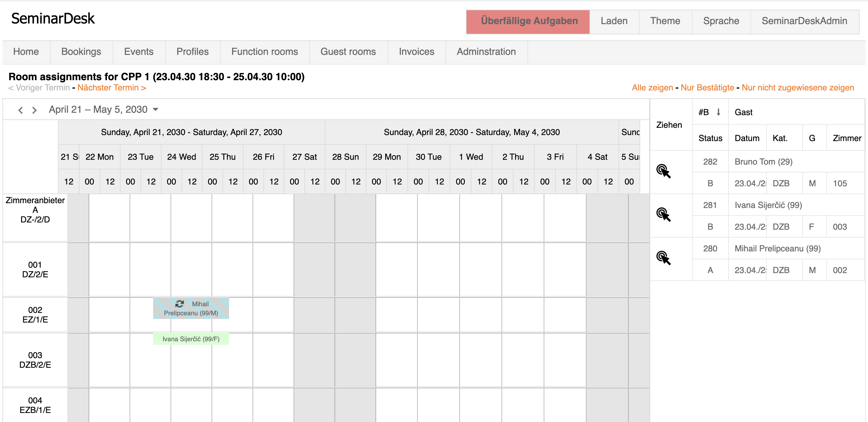
Task: Go to the next calendar period
Action: 34,110
